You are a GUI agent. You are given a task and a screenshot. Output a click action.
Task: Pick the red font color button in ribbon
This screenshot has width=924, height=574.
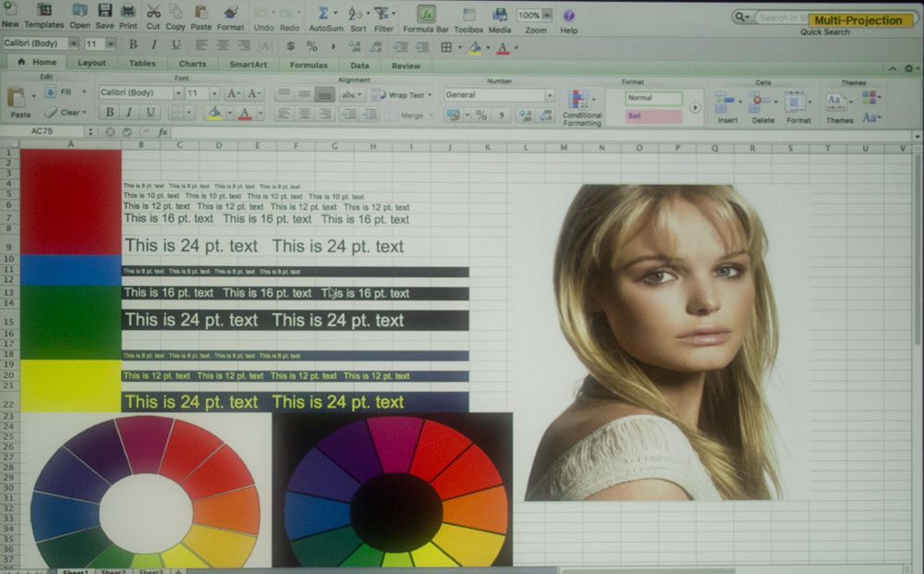245,113
